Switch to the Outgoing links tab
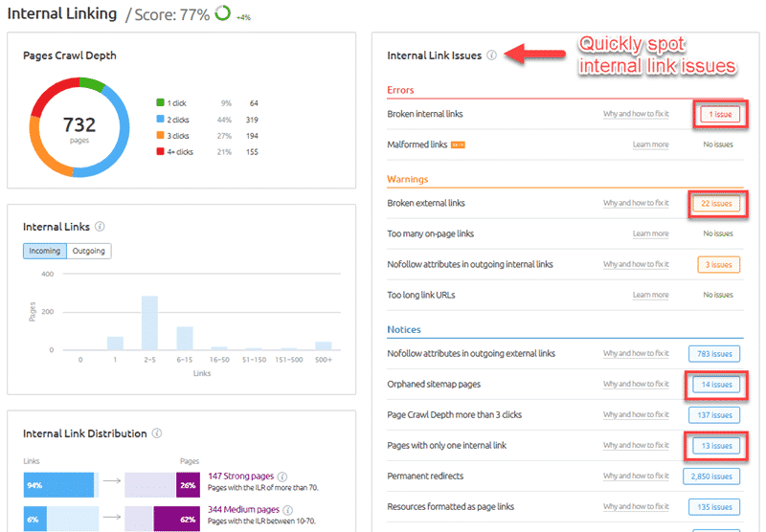 pyautogui.click(x=89, y=251)
